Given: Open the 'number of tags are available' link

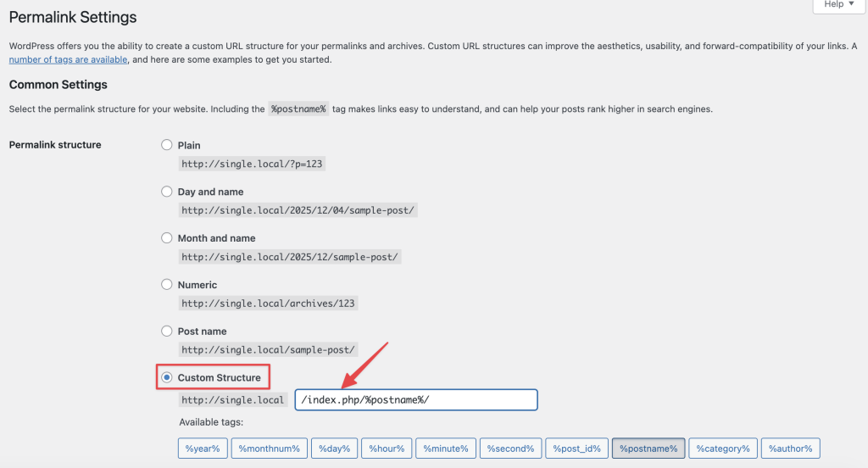Looking at the screenshot, I should coord(68,60).
